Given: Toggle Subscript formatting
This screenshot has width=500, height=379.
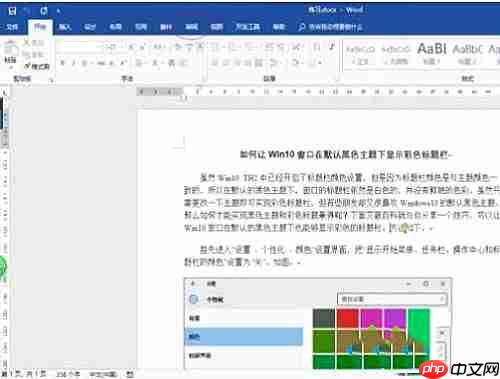Looking at the screenshot, I should [112, 63].
